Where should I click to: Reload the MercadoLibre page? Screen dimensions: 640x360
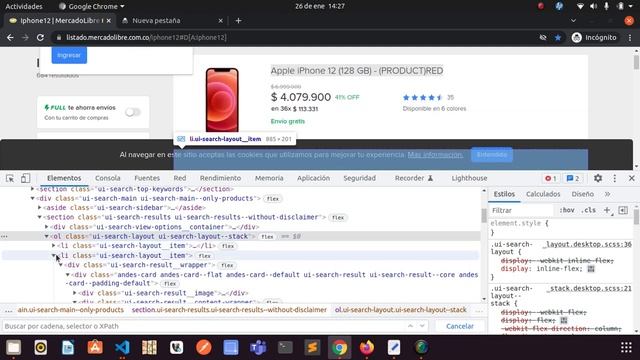pos(40,38)
